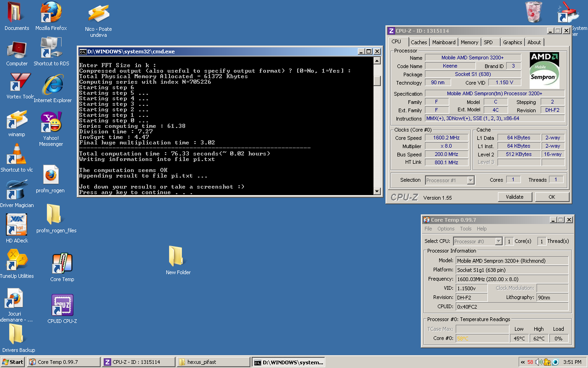Launch Mozilla Firefox from the desktop

coord(51,16)
